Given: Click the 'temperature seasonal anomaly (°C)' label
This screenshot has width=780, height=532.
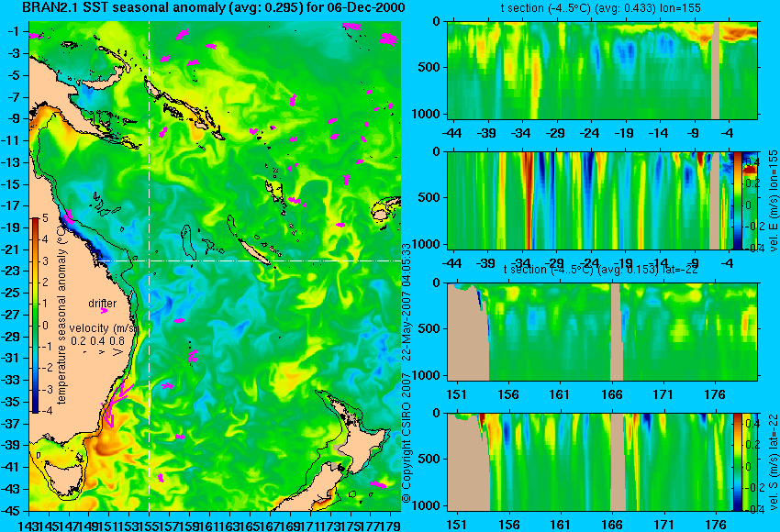Looking at the screenshot, I should pos(61,315).
